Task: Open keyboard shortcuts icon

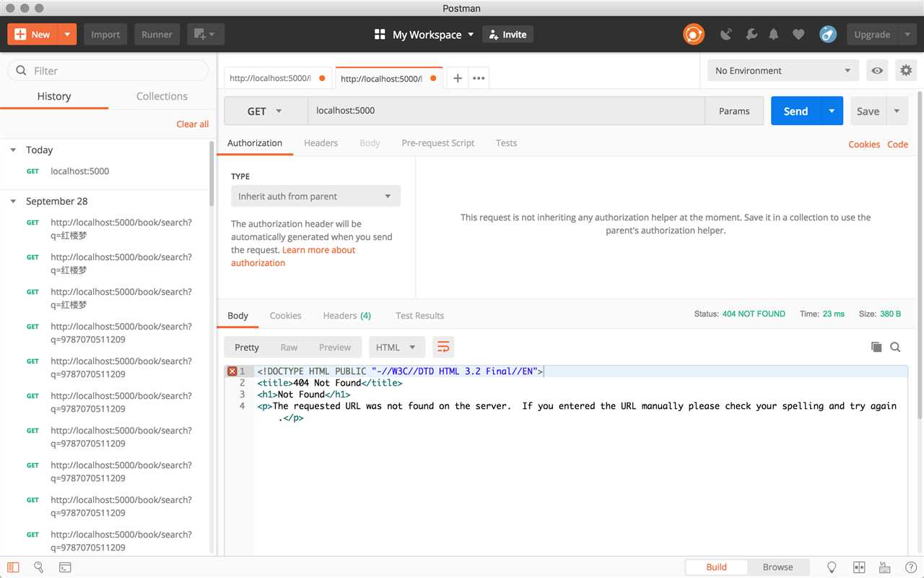Action: [x=885, y=567]
